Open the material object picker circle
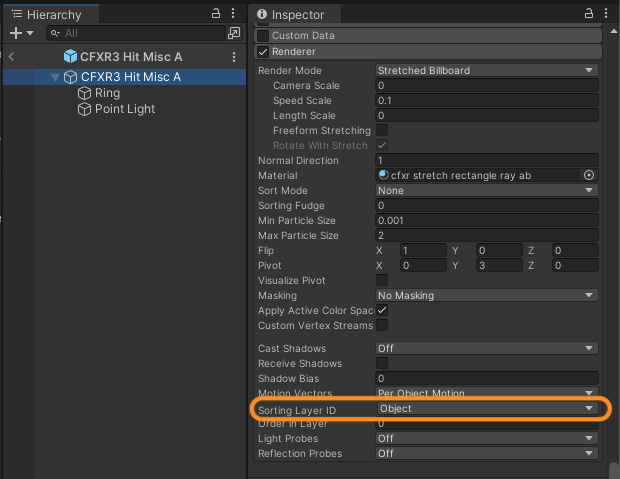Screen dimensions: 620x479 589,175
